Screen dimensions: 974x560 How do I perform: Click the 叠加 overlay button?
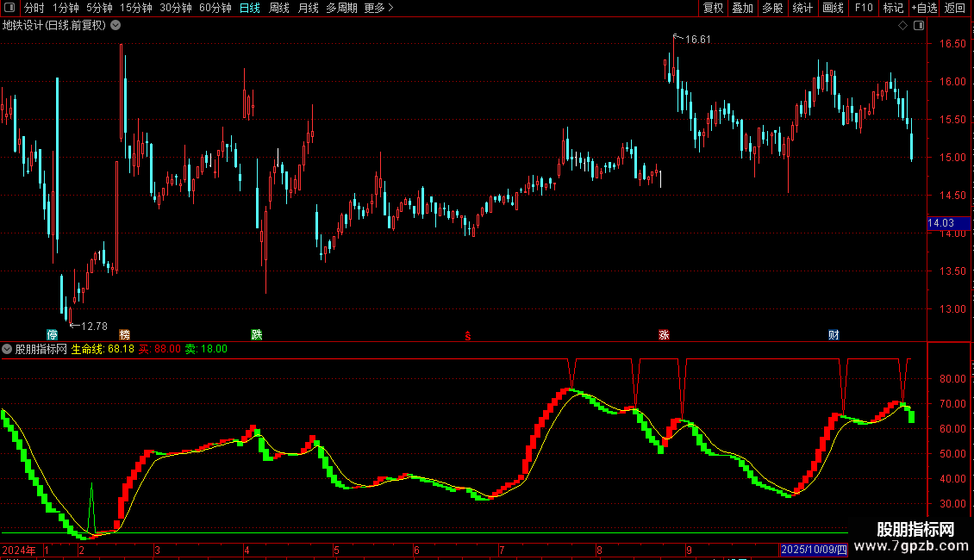[742, 8]
